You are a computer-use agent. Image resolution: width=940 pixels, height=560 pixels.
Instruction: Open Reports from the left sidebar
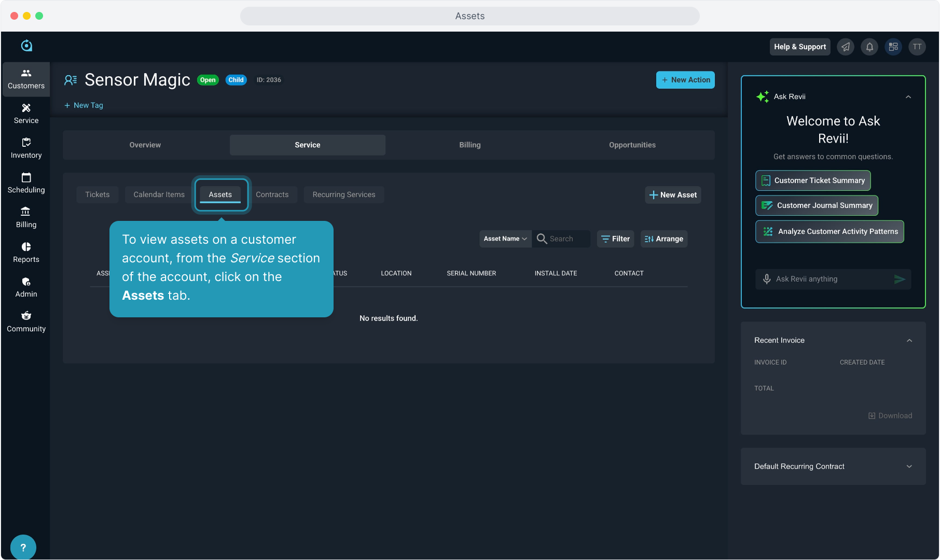coord(26,253)
